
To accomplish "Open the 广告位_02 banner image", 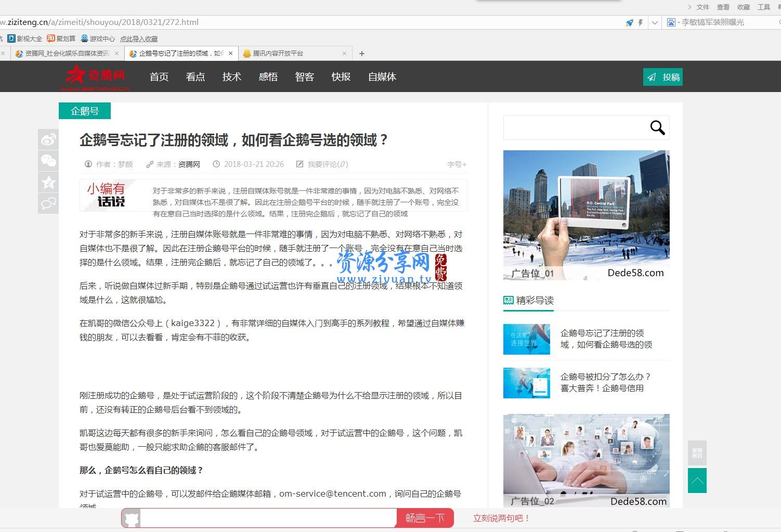I will click(x=587, y=461).
